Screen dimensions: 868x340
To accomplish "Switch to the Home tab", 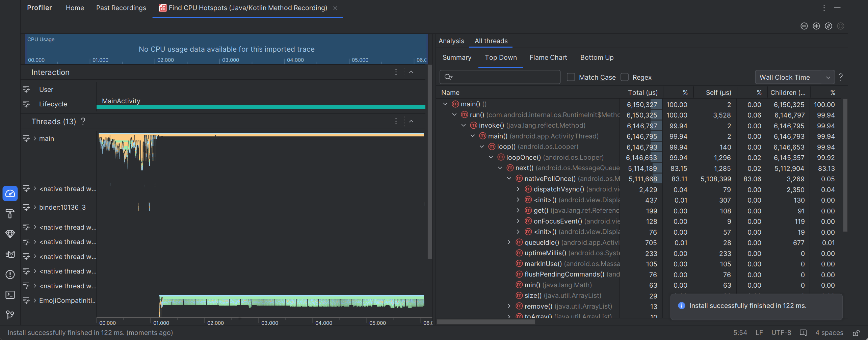I will (75, 8).
